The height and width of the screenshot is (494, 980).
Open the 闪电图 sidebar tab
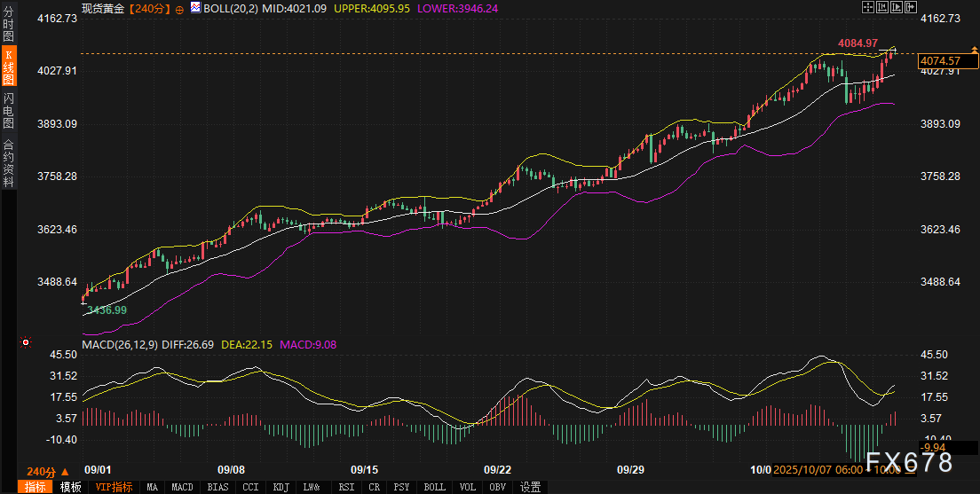click(x=8, y=111)
